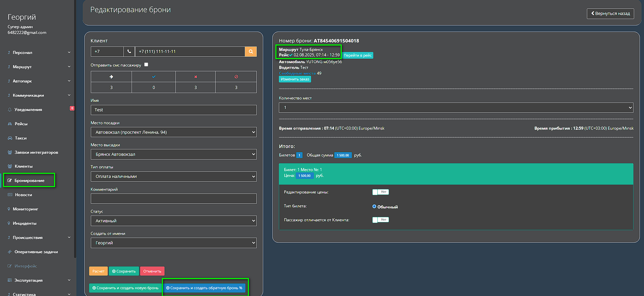Open Рейсы in the sidebar menu

pos(21,124)
